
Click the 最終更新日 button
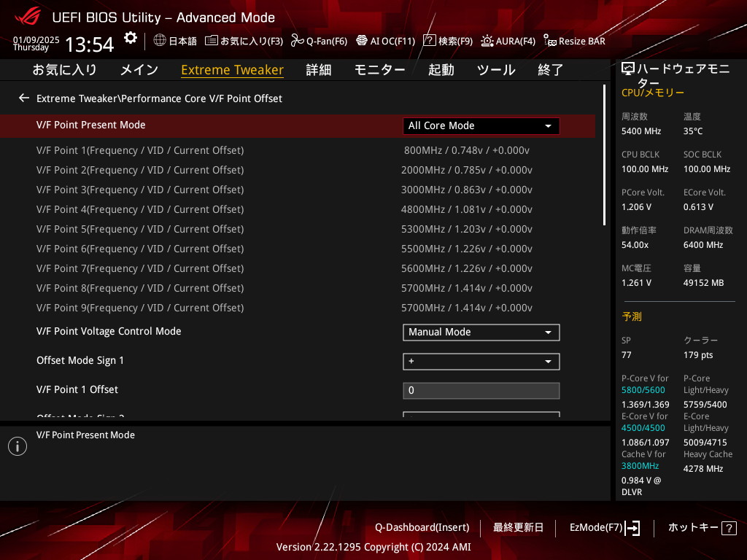coord(518,527)
